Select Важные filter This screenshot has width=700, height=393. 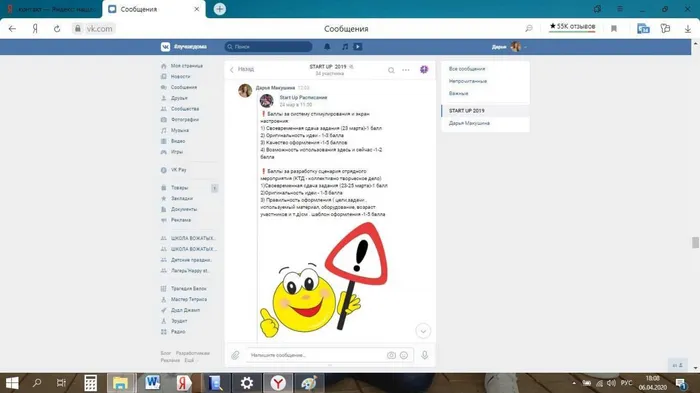tap(458, 93)
